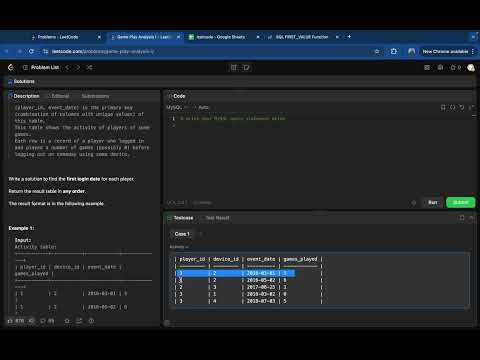Viewport: 480px width, 360px height.
Task: Go to the previous problem arrow
Action: point(67,68)
